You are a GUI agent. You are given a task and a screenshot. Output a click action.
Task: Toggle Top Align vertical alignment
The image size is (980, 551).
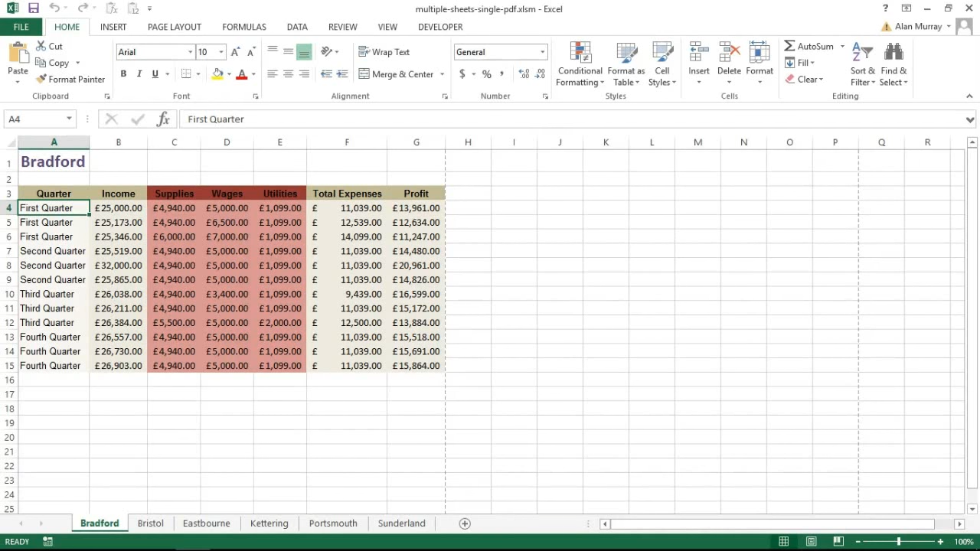[272, 52]
